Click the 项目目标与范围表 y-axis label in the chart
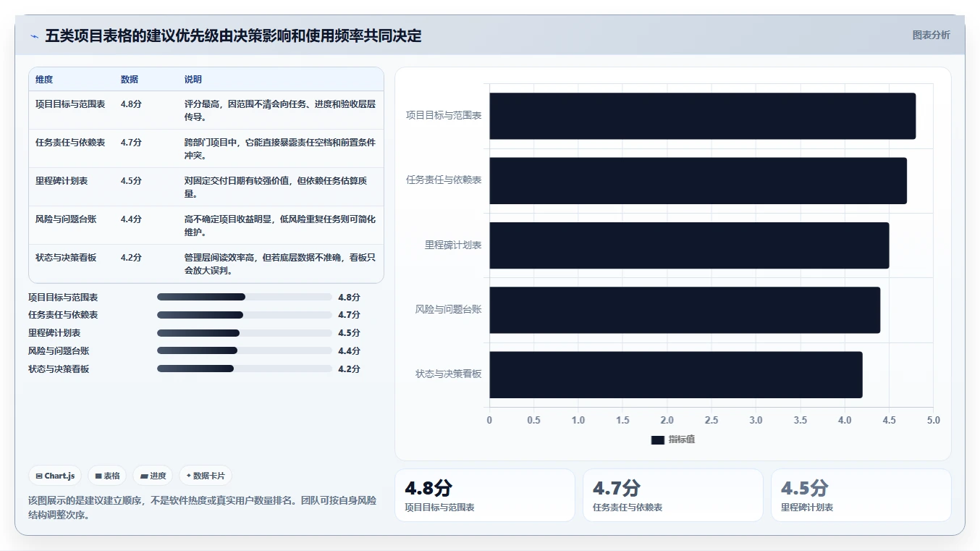The height and width of the screenshot is (551, 980). tap(444, 115)
